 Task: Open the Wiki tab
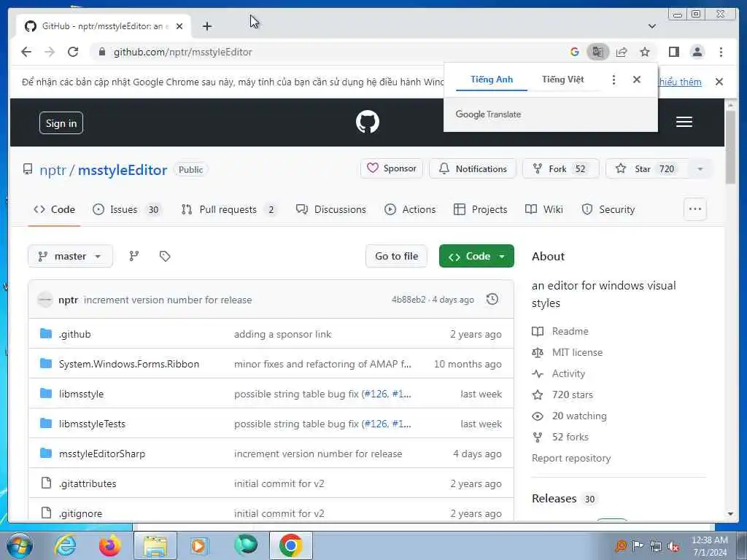pyautogui.click(x=544, y=209)
